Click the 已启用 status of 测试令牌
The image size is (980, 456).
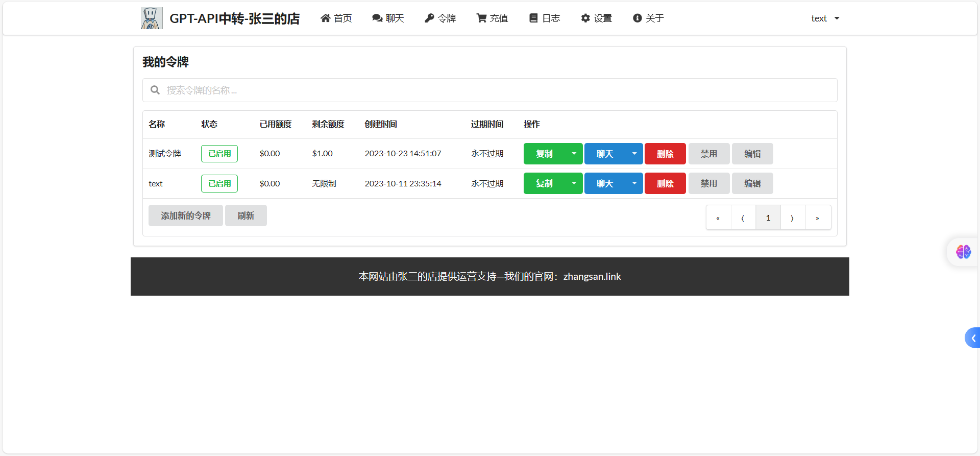pos(219,154)
